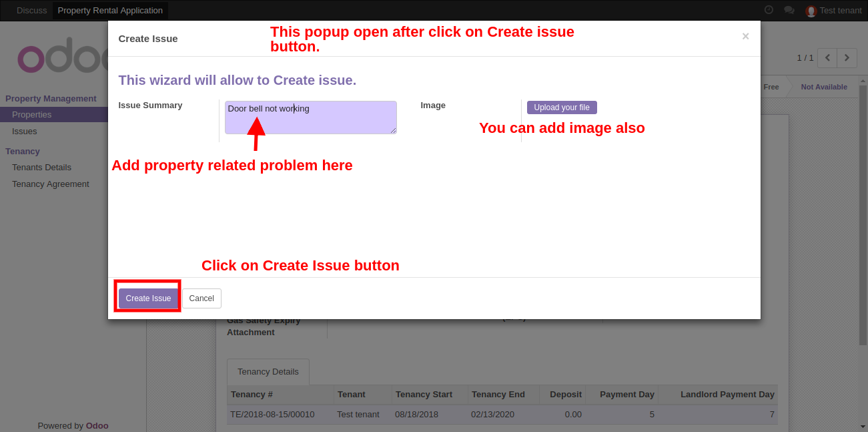Cancel the Create Issue wizard

tap(201, 298)
